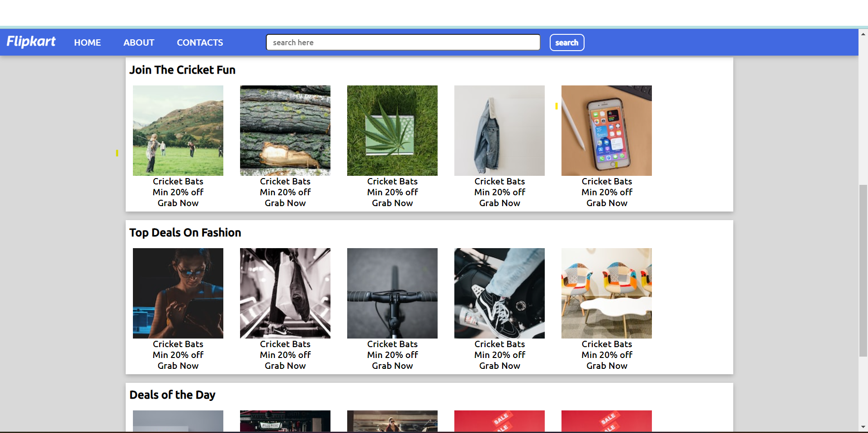
Task: Open the denim jacket product image
Action: (x=500, y=131)
